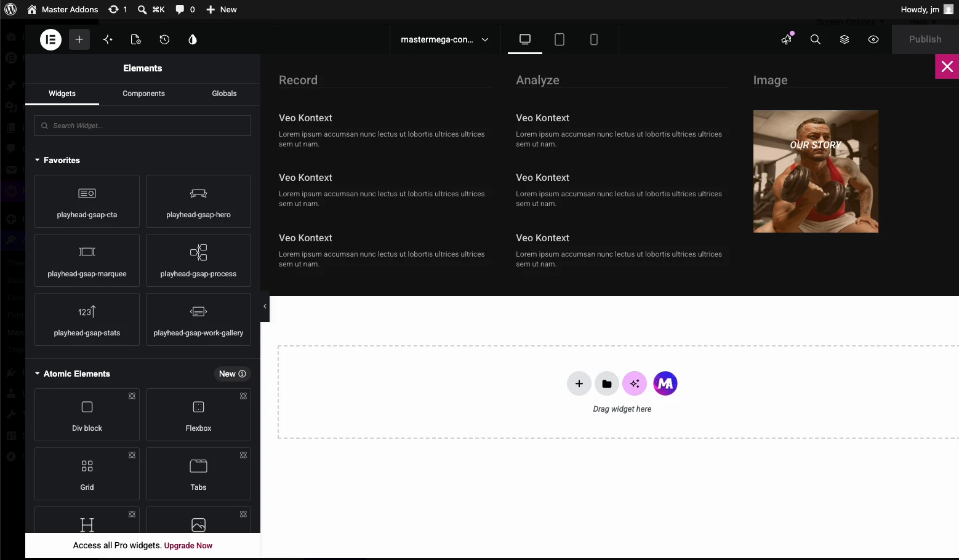959x560 pixels.
Task: Click first Veo Kontext under Analyze
Action: click(542, 118)
